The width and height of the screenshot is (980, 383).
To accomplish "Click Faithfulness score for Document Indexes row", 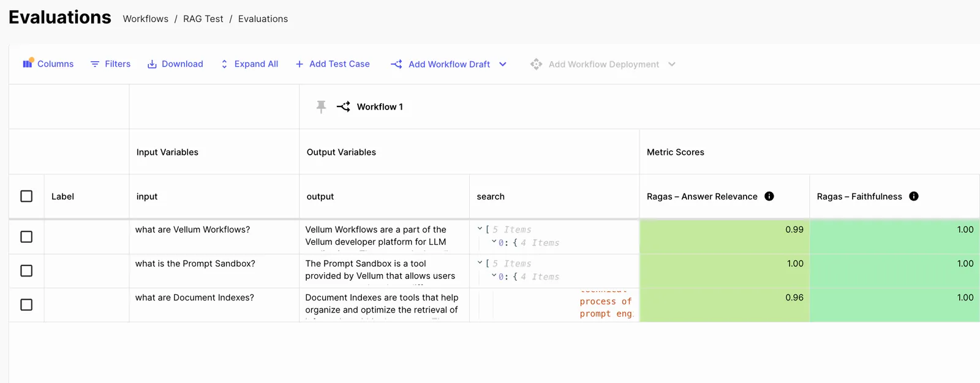I will pyautogui.click(x=895, y=305).
